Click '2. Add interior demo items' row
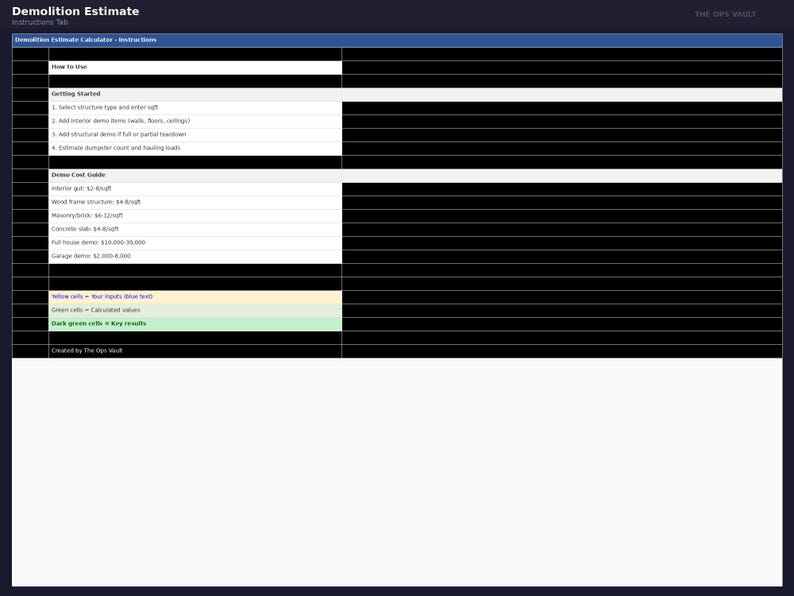This screenshot has width=794, height=596. pyautogui.click(x=195, y=122)
